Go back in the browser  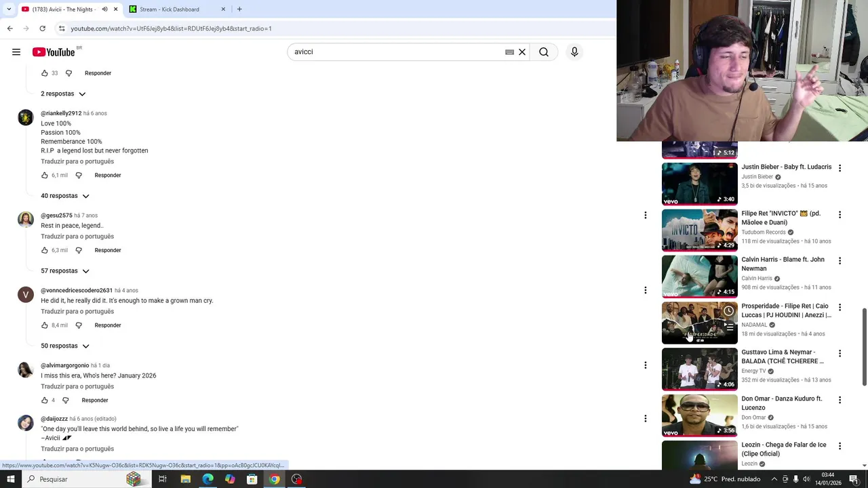click(9, 28)
